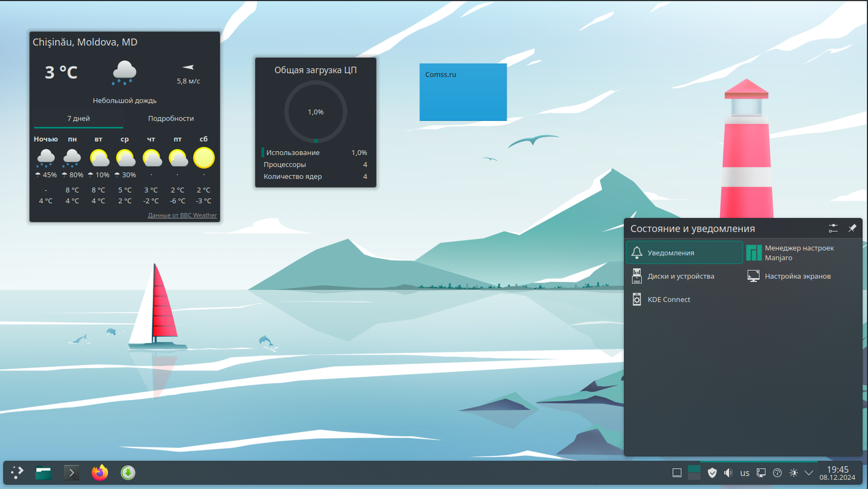The height and width of the screenshot is (489, 868).
Task: Click the Общая загрузка ЦП title
Action: click(x=315, y=69)
